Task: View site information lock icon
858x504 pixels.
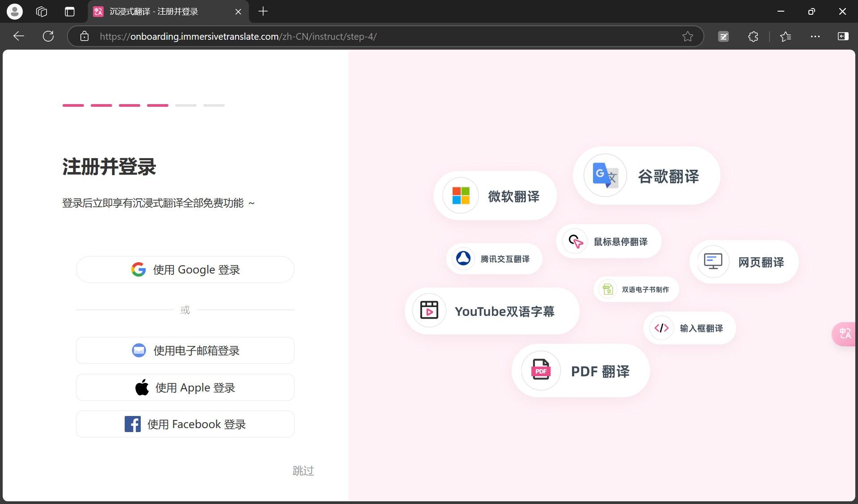Action: pos(84,37)
